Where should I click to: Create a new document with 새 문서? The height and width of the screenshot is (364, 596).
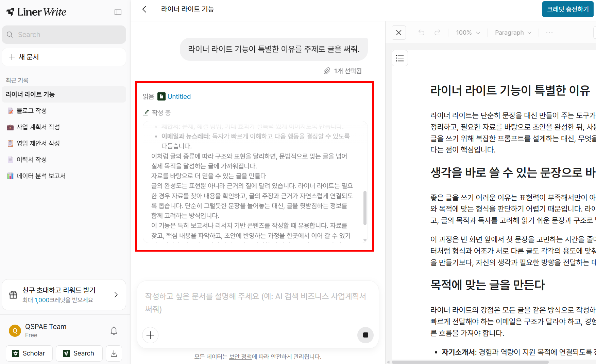tap(64, 57)
